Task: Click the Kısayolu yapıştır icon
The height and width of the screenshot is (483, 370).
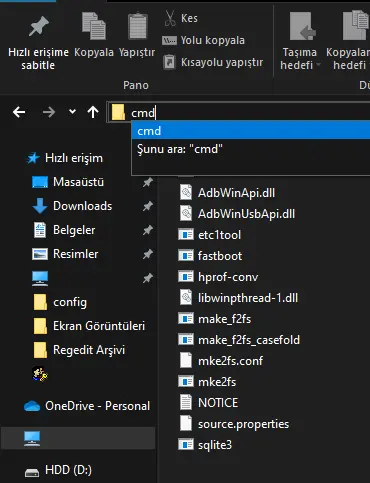Action: point(169,62)
